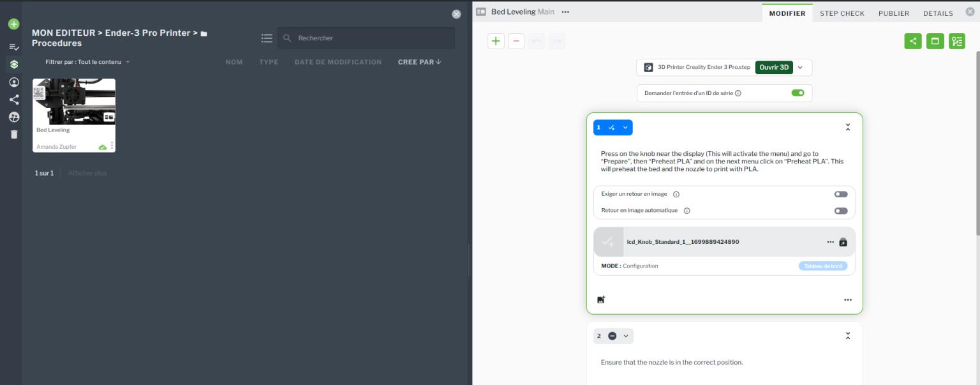The height and width of the screenshot is (385, 980).
Task: Click the text 'Ensure that the nozzle is in the correct position.'
Action: point(672,362)
